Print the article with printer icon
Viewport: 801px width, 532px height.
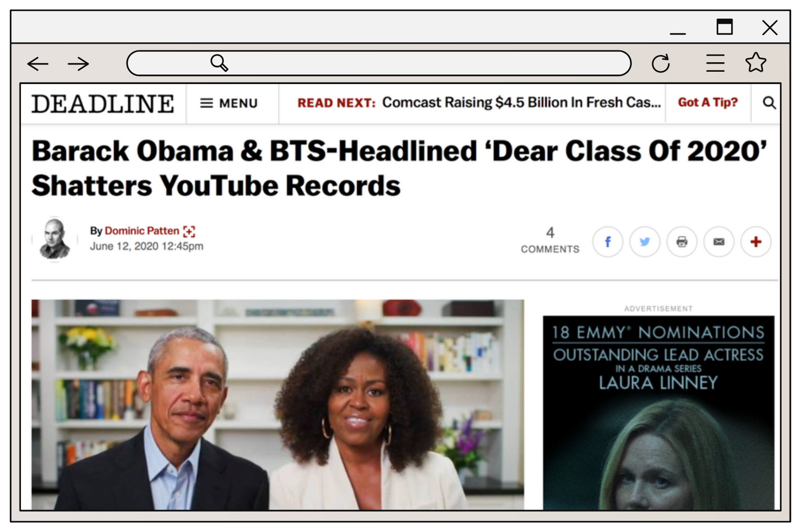(x=682, y=242)
